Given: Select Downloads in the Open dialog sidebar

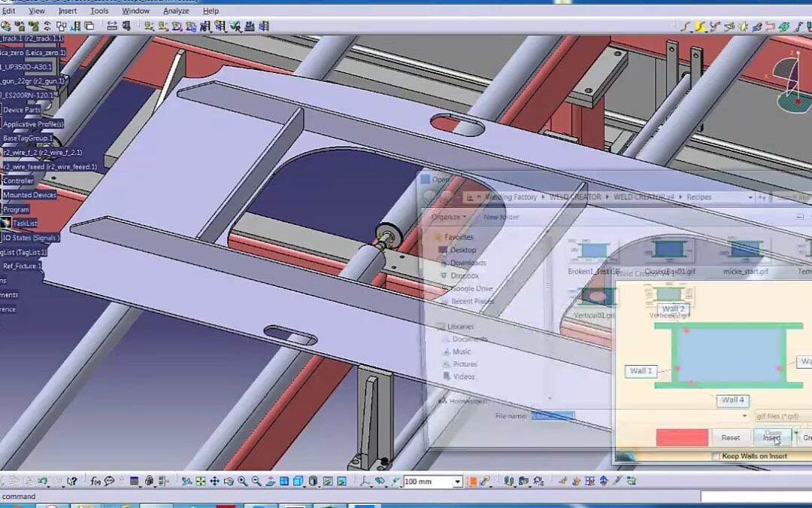Looking at the screenshot, I should 468,263.
